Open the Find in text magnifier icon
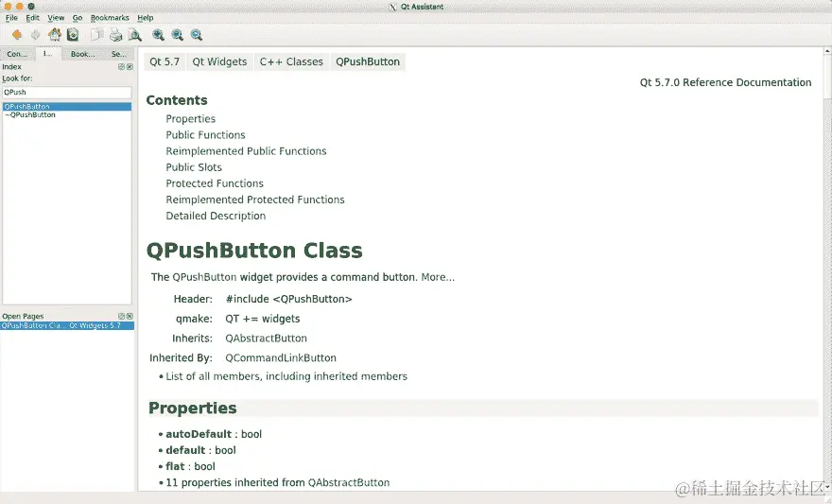The width and height of the screenshot is (832, 504). pos(135,35)
